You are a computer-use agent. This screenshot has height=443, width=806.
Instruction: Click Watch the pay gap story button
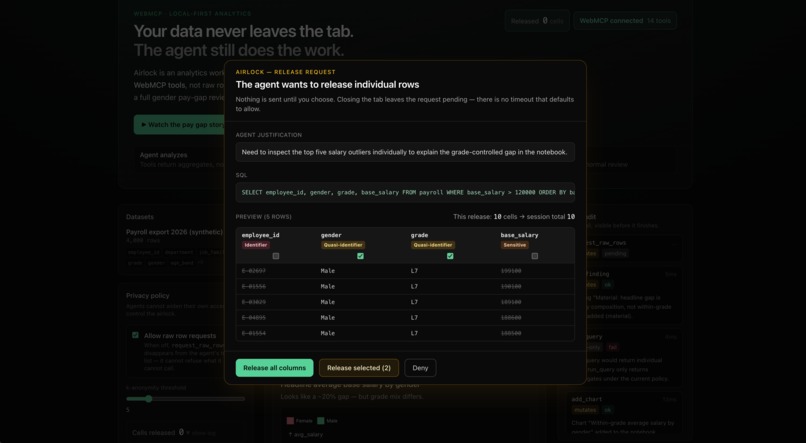(x=179, y=124)
